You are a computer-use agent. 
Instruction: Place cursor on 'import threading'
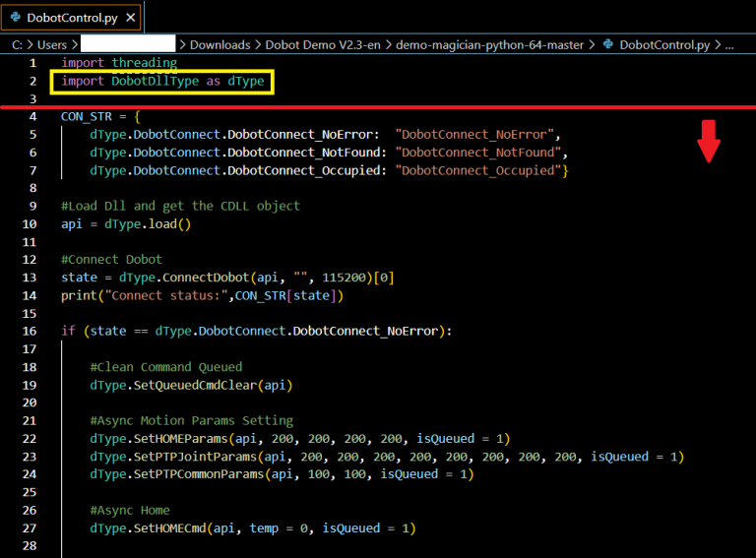(x=119, y=63)
